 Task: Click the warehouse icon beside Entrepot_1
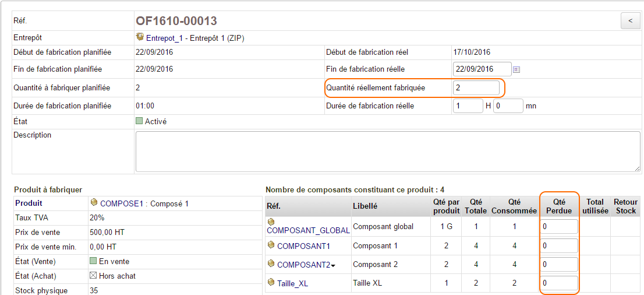coord(140,37)
